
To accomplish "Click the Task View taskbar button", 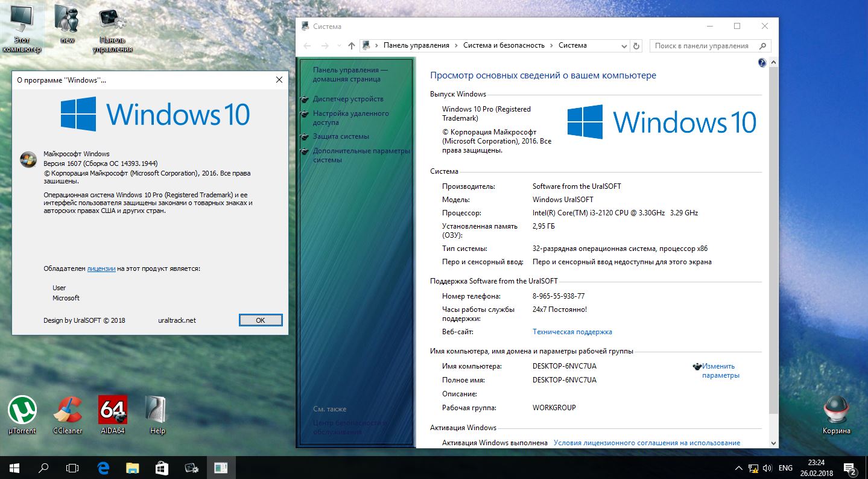I will click(72, 468).
